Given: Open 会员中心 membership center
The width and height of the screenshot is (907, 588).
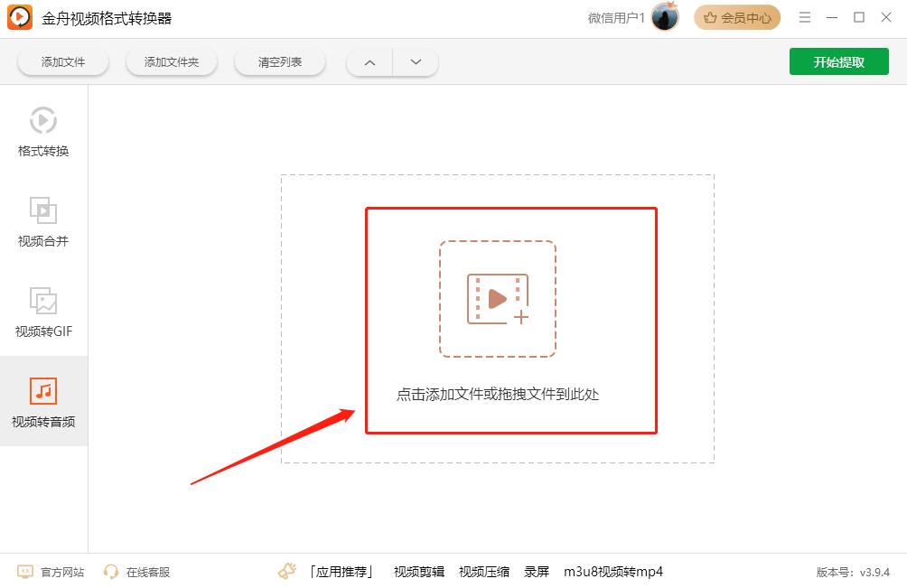Looking at the screenshot, I should pyautogui.click(x=736, y=17).
